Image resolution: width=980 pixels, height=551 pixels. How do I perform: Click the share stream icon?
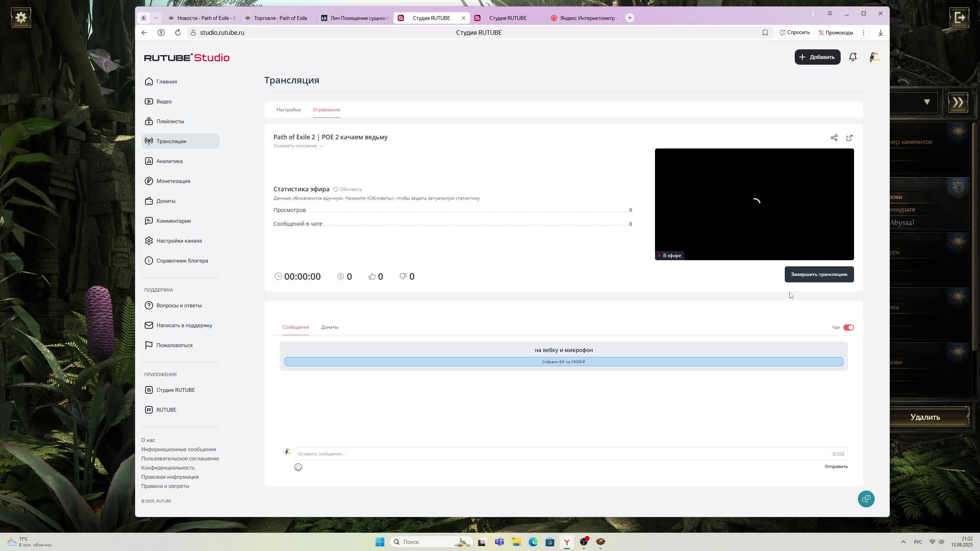click(x=834, y=138)
